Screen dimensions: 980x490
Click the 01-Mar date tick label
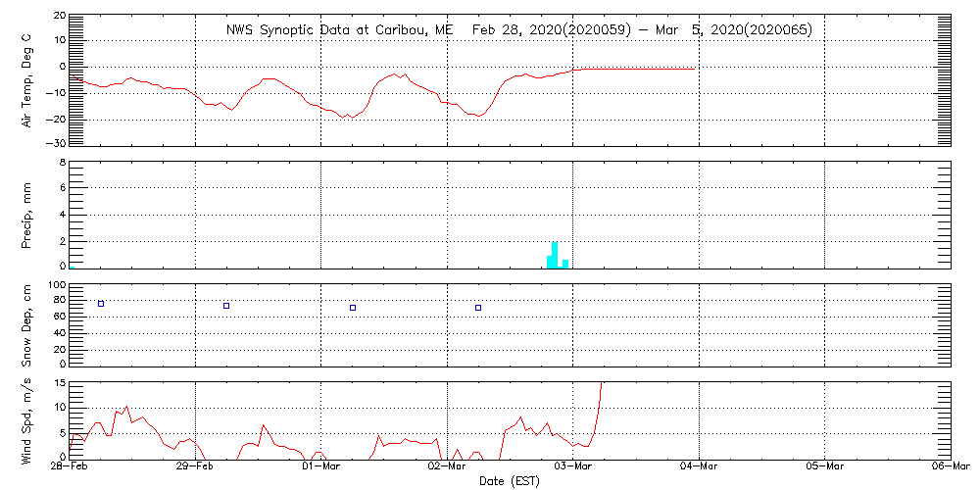pos(321,467)
